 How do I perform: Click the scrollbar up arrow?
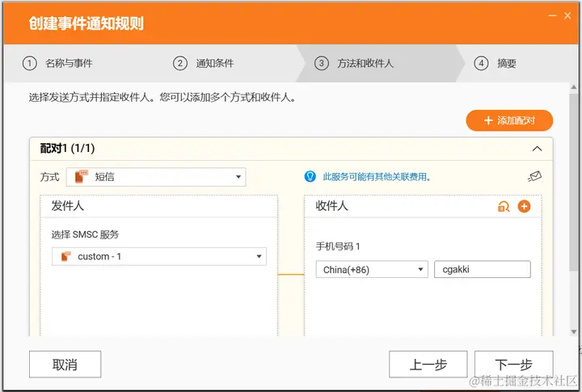pyautogui.click(x=574, y=87)
